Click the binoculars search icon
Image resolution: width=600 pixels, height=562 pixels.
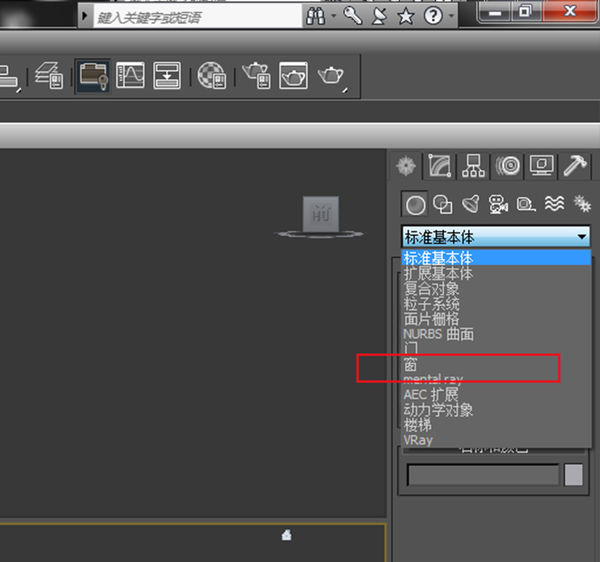pos(316,16)
